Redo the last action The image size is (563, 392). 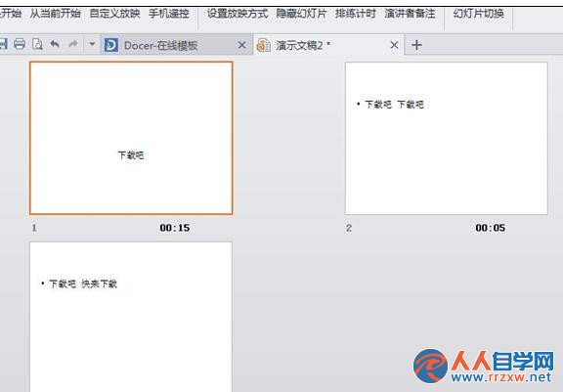click(73, 44)
